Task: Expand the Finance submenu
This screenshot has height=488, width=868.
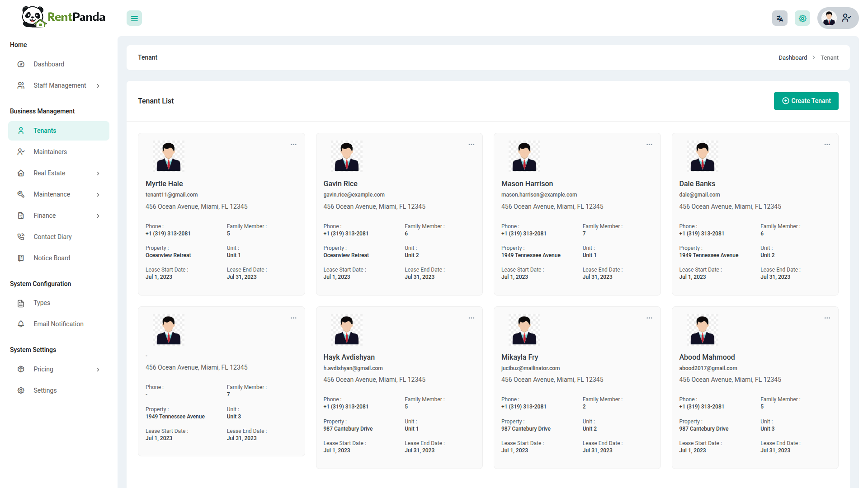Action: pos(45,216)
